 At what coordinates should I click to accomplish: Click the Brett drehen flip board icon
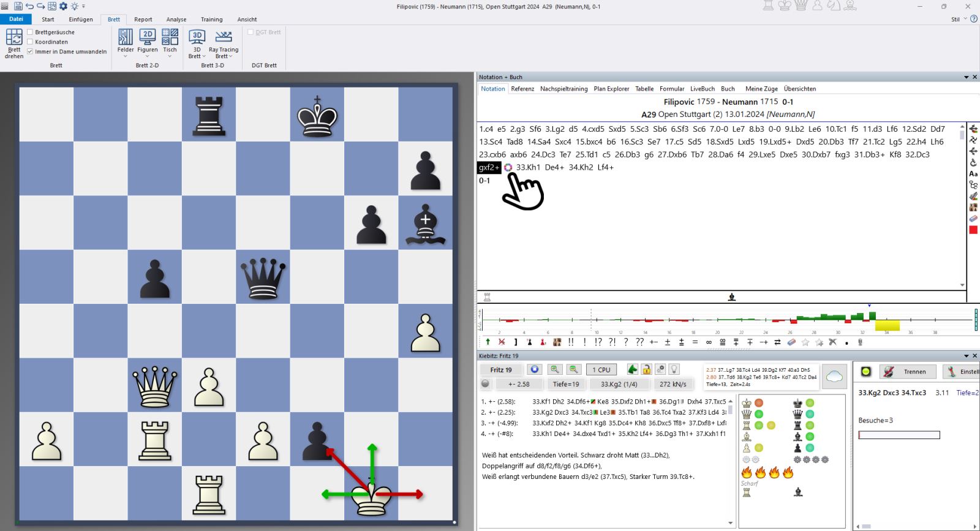pos(14,43)
